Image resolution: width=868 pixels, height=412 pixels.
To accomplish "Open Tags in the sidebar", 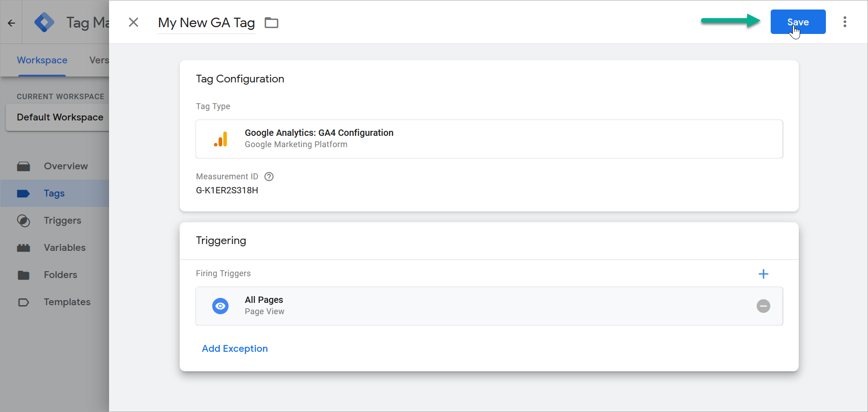I will point(55,193).
